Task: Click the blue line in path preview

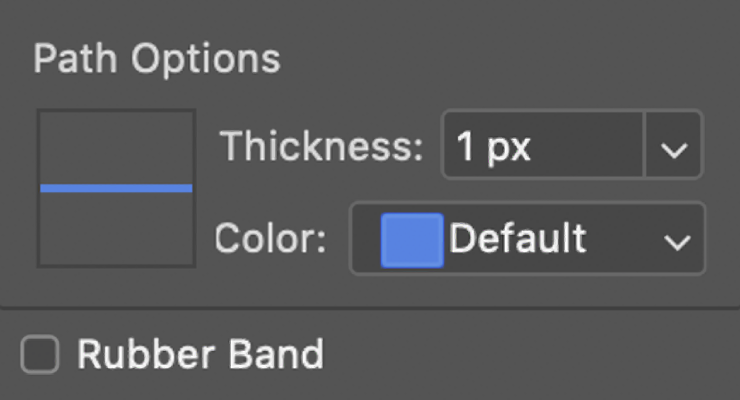Action: [x=116, y=188]
